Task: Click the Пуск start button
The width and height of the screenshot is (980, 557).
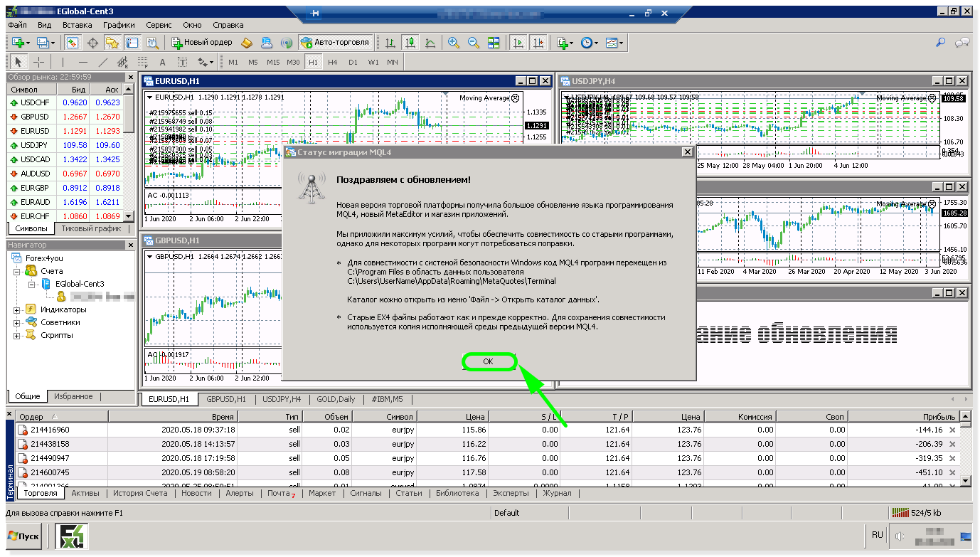Action: (x=23, y=536)
